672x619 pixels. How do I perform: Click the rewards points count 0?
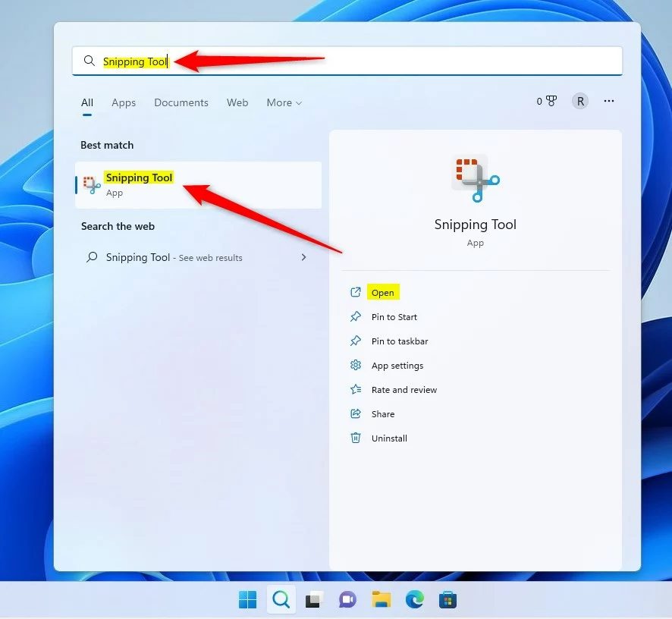[x=539, y=101]
